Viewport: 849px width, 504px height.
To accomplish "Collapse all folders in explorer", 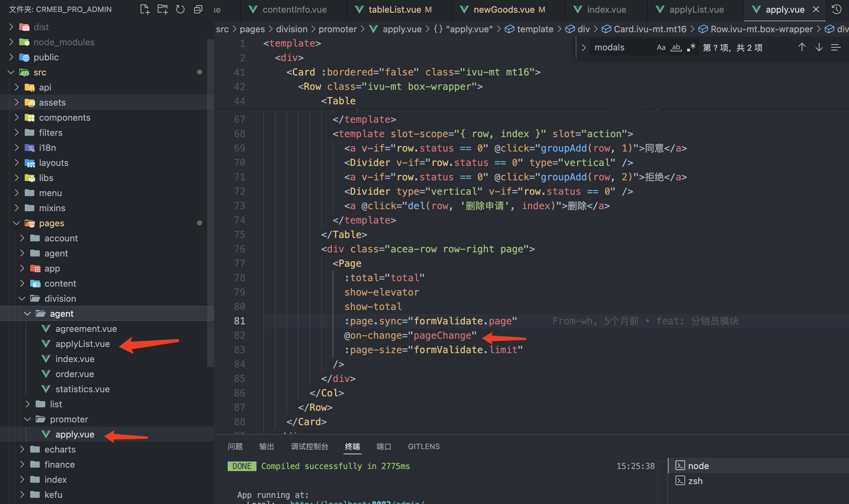I will (198, 9).
